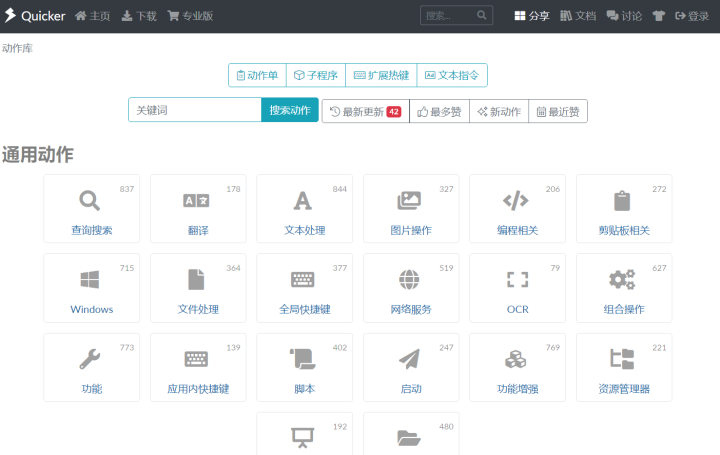Viewport: 720px width, 455px height.
Task: Switch to the 子程序 tab
Action: click(316, 75)
